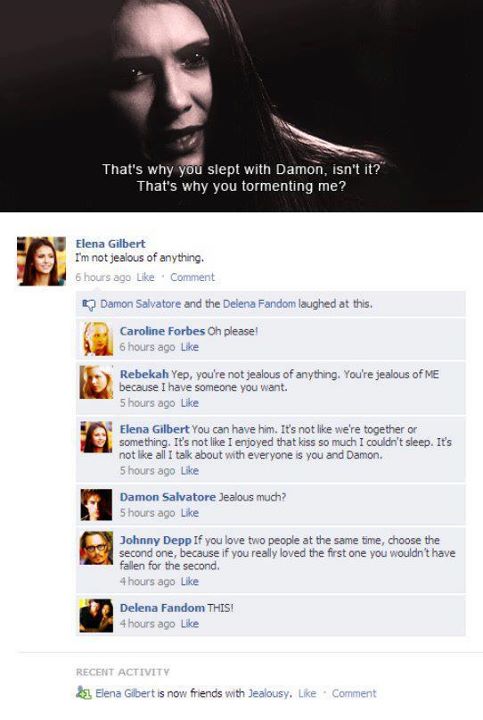Like Caroline Forbes' Oh please comment
Screen dimensions: 483x720
click(190, 347)
